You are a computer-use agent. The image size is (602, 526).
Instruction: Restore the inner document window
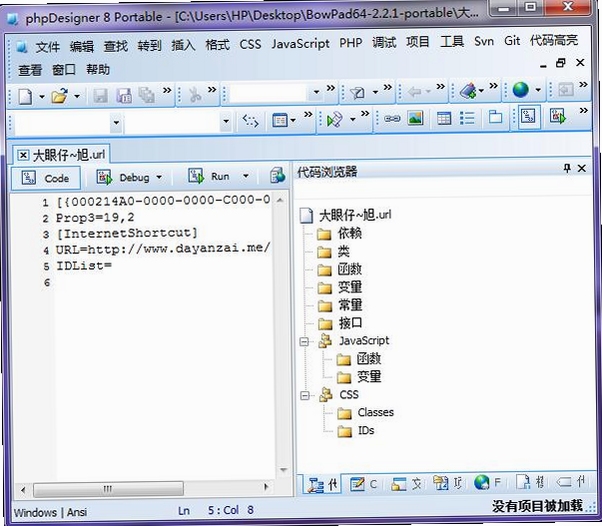[x=561, y=63]
